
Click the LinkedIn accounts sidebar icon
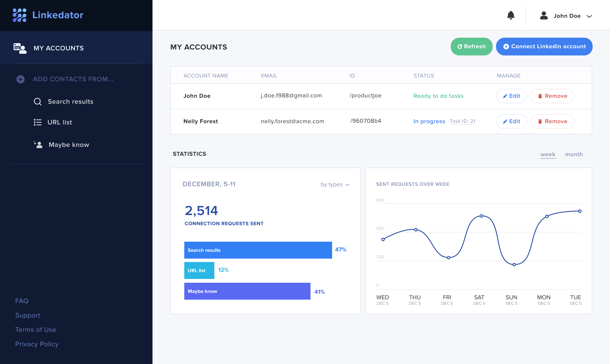point(20,48)
